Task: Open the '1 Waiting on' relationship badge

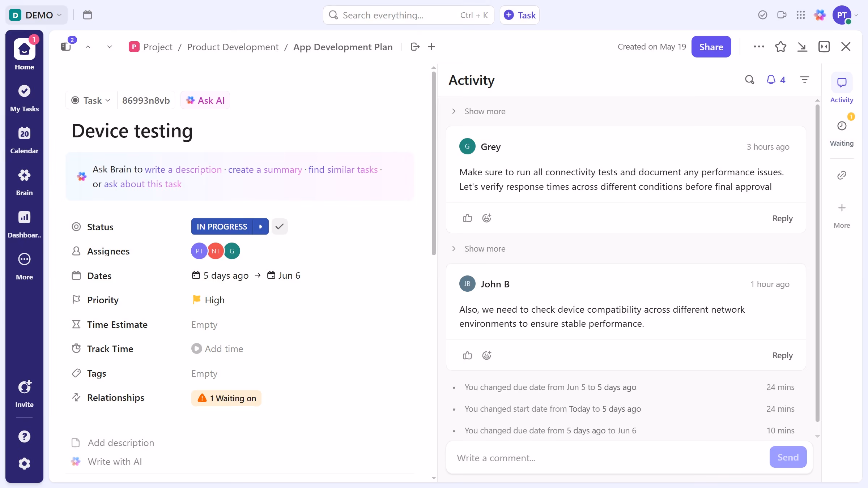Action: tap(226, 398)
